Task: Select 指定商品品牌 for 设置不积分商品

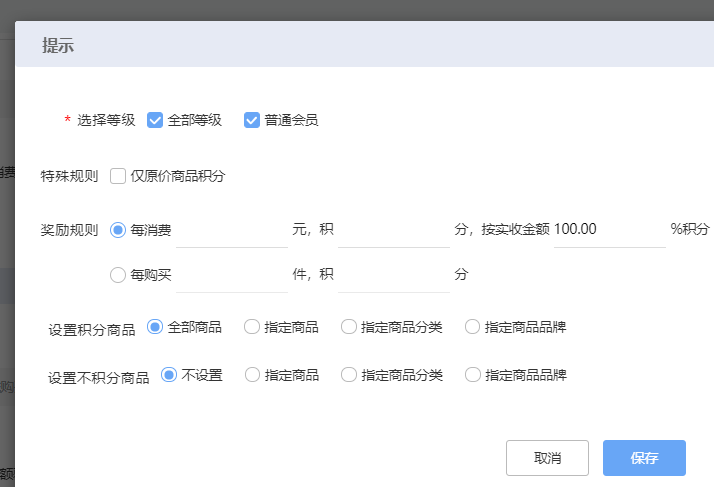Action: click(473, 375)
